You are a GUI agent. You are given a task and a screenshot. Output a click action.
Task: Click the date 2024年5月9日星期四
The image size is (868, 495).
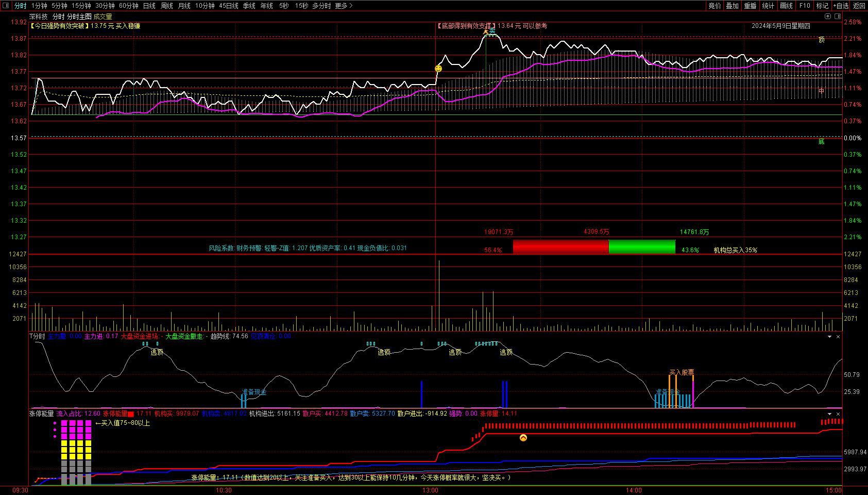tap(781, 26)
